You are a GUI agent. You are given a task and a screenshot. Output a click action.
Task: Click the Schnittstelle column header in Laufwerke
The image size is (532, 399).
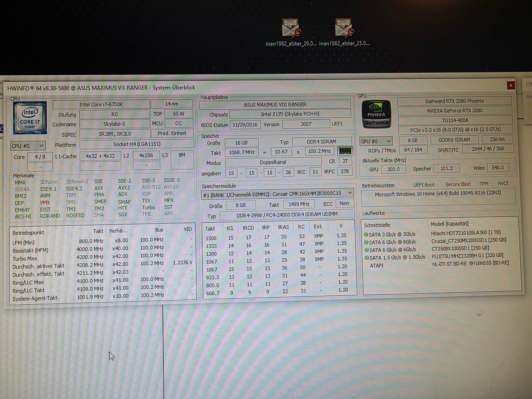click(x=377, y=225)
